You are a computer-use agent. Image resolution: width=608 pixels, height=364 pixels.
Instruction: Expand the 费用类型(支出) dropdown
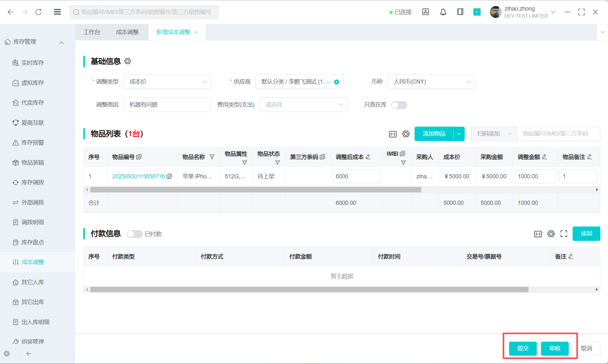[303, 105]
